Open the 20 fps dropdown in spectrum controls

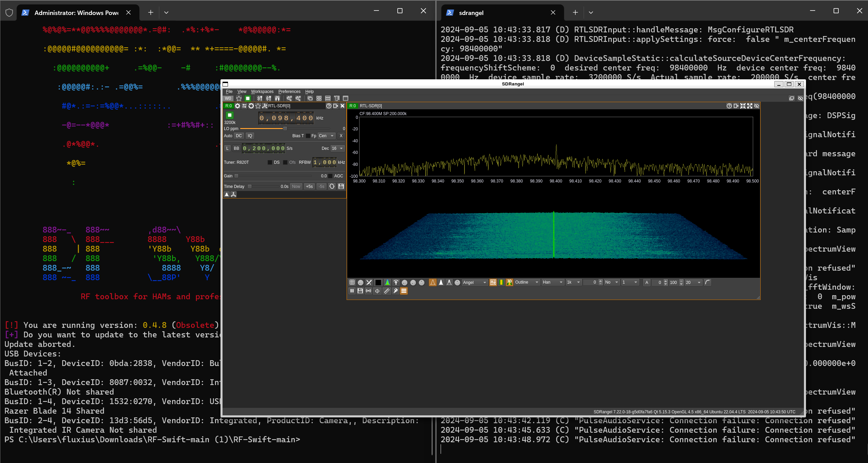(694, 283)
